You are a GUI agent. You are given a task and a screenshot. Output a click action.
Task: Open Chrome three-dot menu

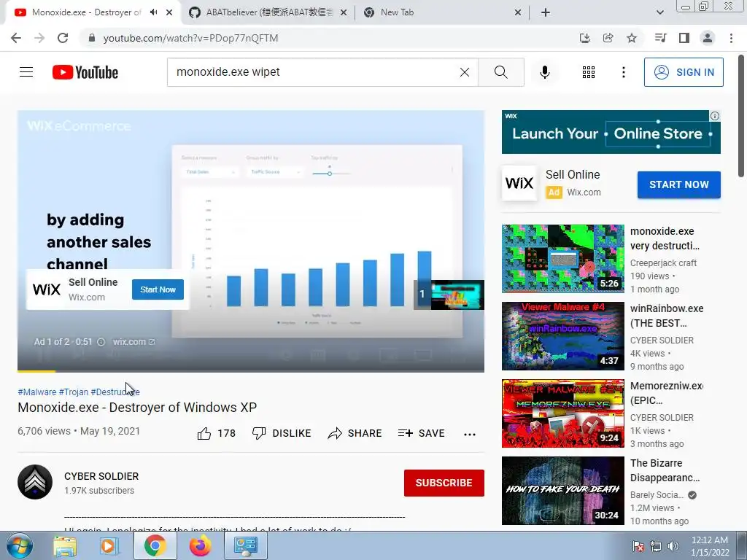[731, 38]
